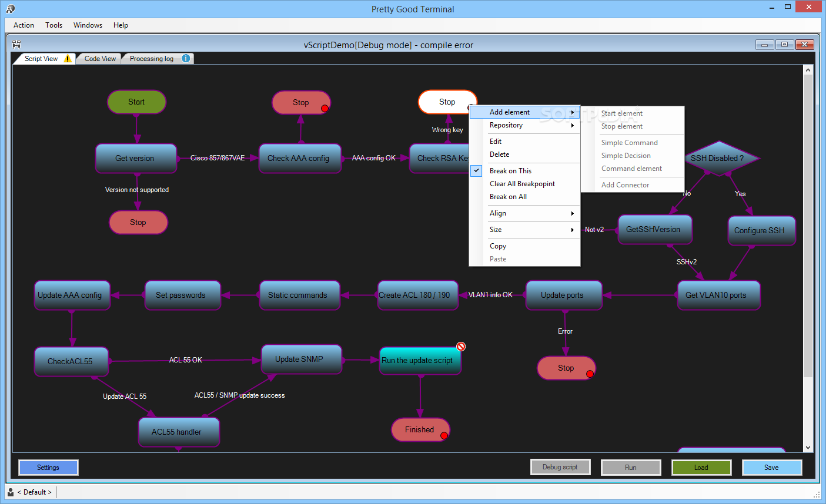Select the Stop node below Get version

(138, 222)
